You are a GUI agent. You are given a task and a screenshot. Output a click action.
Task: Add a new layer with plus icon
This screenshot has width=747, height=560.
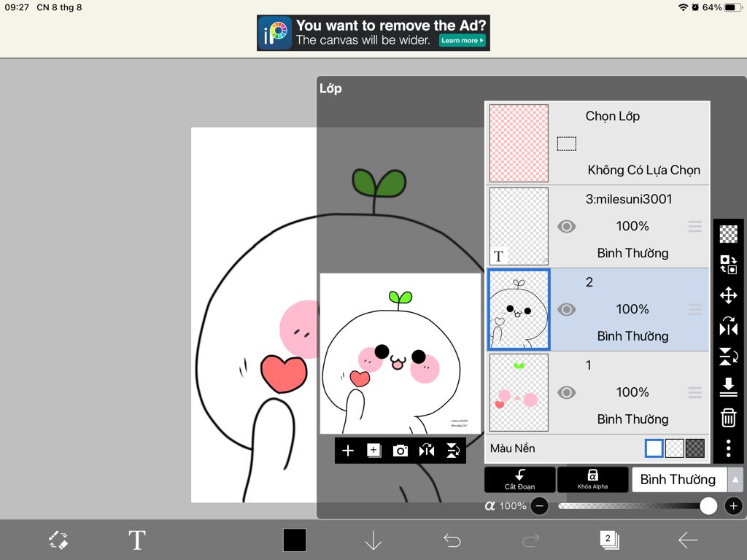348,451
